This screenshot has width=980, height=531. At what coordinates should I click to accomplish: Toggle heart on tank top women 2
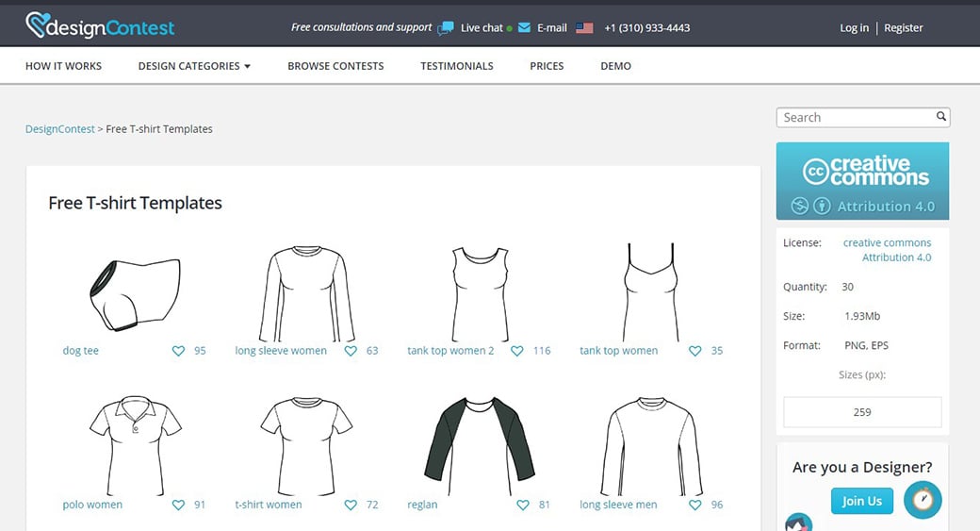coord(516,351)
